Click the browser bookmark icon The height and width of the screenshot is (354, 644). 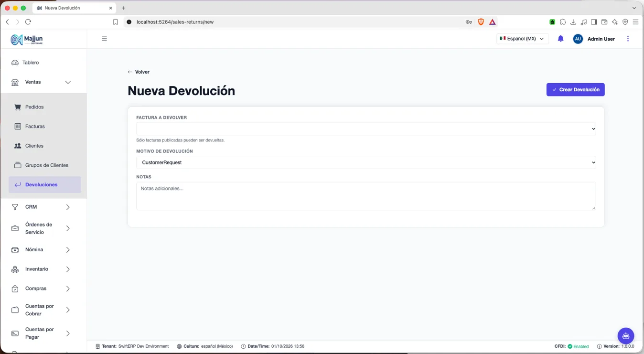(115, 22)
